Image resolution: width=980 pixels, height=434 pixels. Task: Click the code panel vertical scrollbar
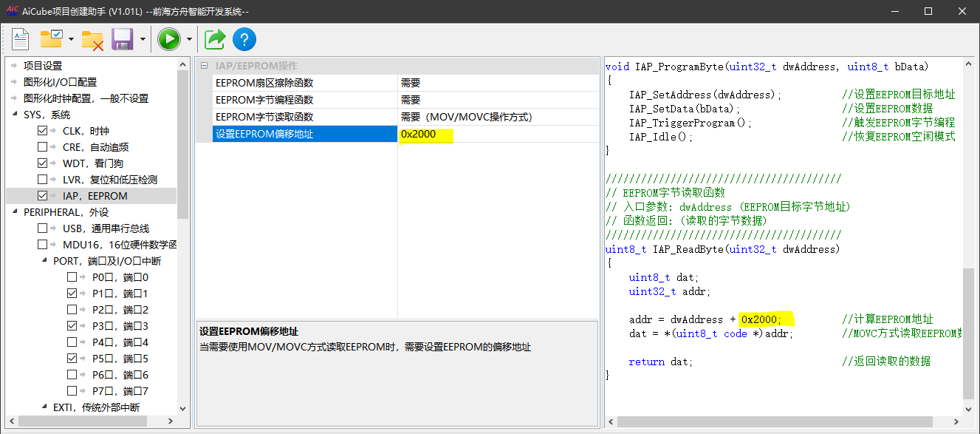click(968, 333)
